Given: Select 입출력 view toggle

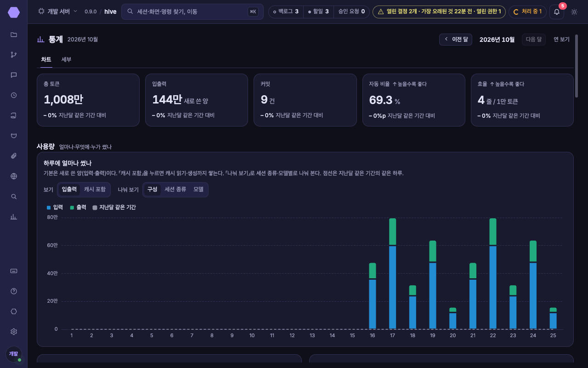Looking at the screenshot, I should 69,190.
